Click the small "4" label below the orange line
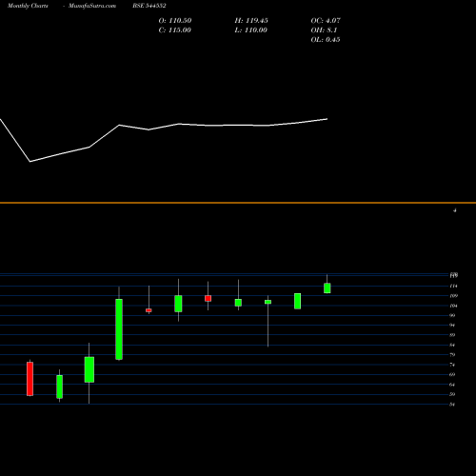Screen dimensions: 476x476 point(455,210)
